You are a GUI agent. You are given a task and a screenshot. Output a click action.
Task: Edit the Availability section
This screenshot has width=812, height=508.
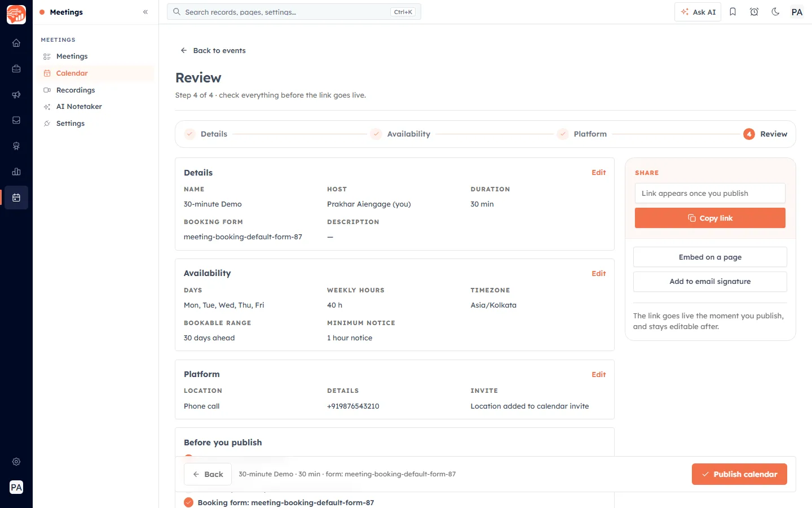598,273
